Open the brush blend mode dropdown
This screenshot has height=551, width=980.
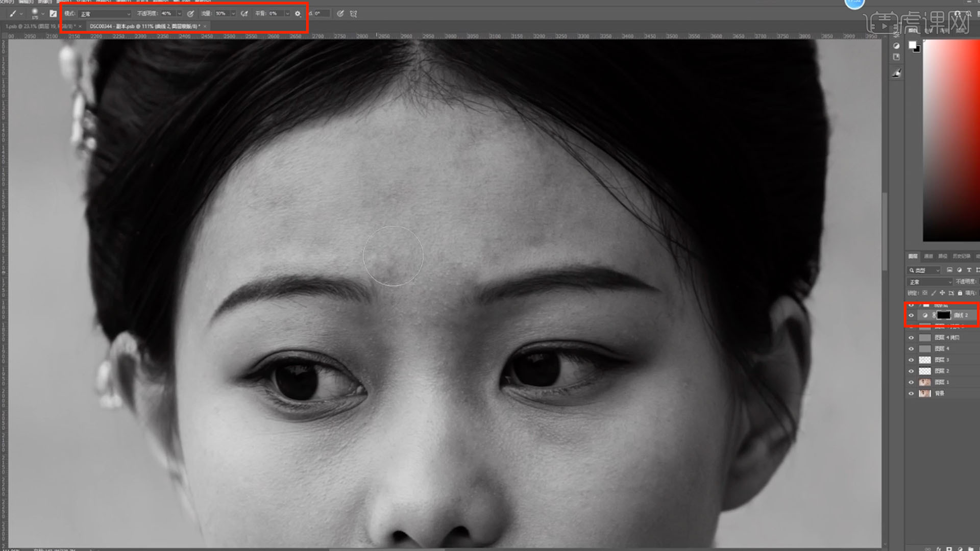click(105, 14)
